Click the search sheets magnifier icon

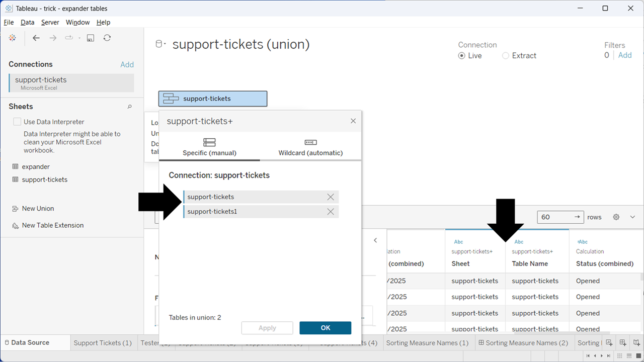129,107
